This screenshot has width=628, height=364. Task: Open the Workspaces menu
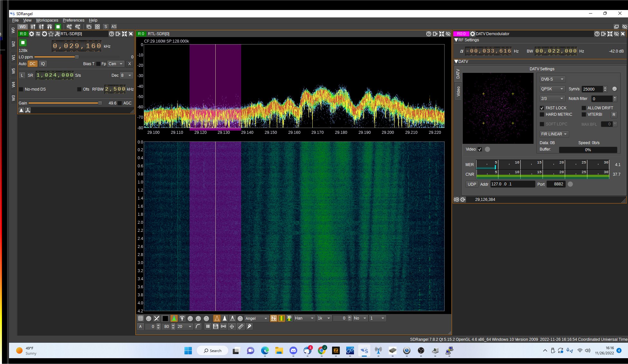47,20
